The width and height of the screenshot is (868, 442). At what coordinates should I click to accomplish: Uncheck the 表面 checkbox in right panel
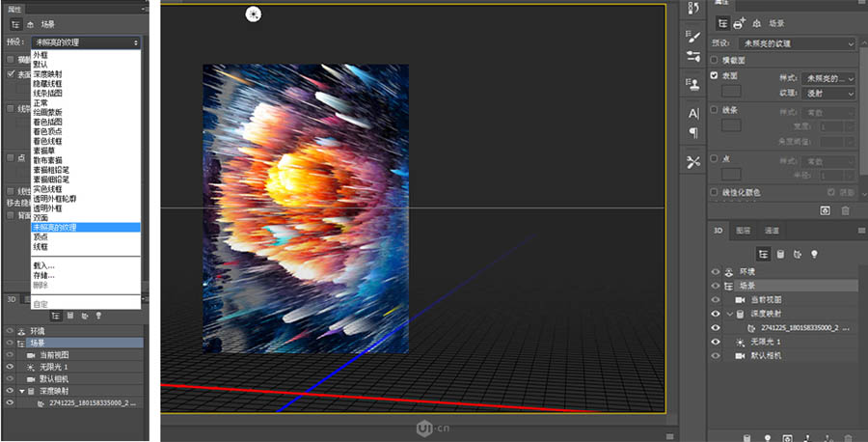pos(715,75)
